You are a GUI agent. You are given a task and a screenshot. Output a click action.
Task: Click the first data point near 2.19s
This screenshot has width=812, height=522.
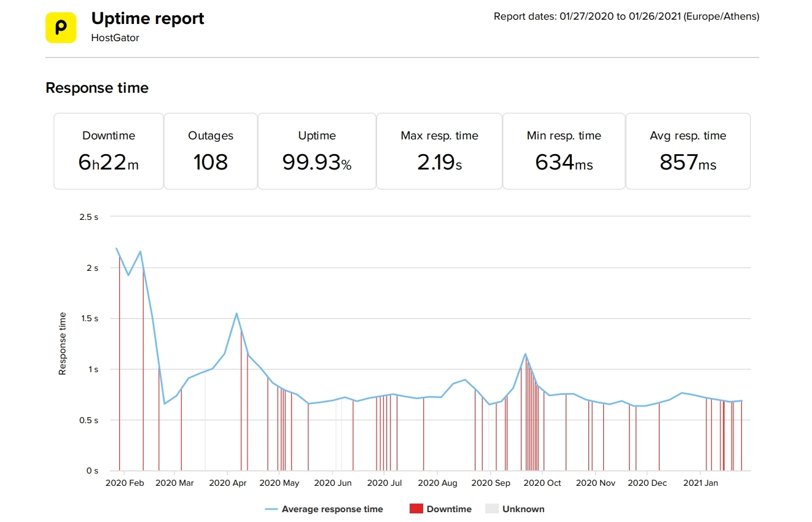117,249
